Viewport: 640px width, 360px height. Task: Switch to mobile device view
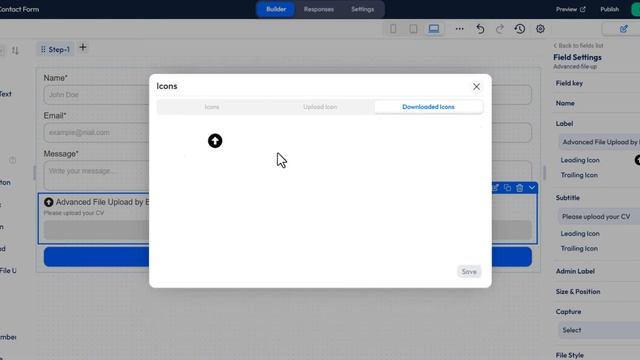coord(393,29)
